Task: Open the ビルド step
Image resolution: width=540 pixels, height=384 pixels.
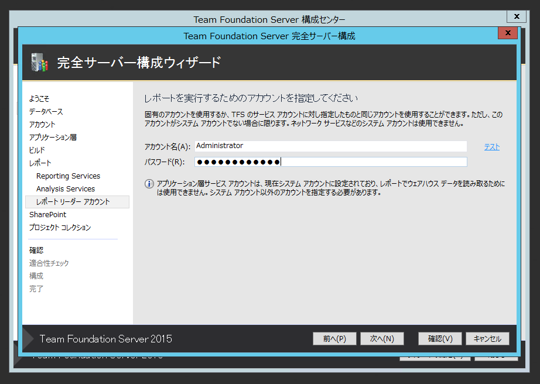Action: 37,150
